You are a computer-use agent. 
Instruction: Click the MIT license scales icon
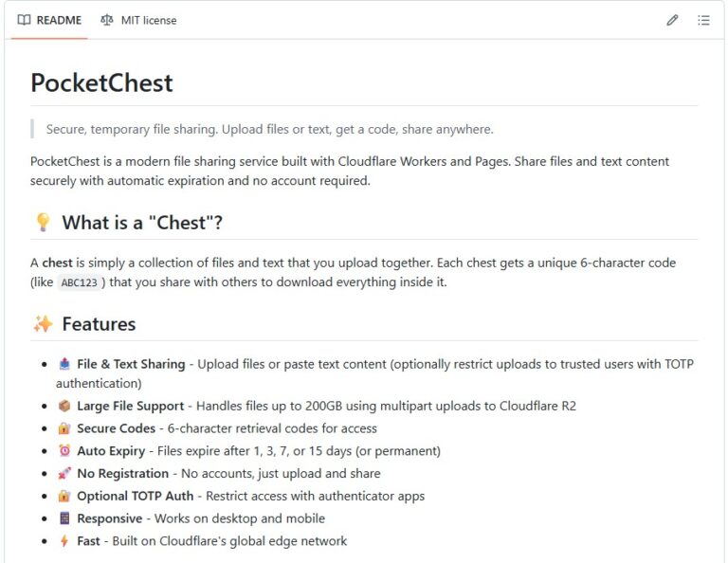point(107,20)
